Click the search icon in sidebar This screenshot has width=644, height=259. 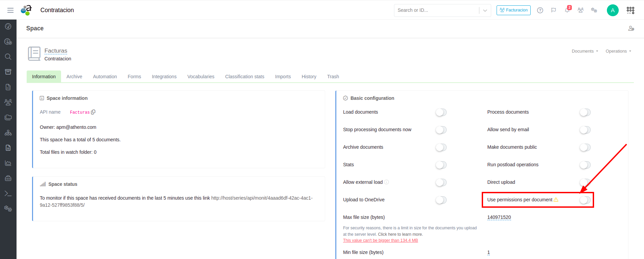tap(8, 57)
